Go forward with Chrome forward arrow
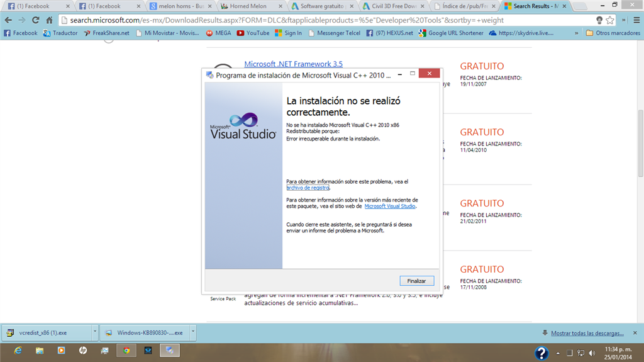 [22, 20]
